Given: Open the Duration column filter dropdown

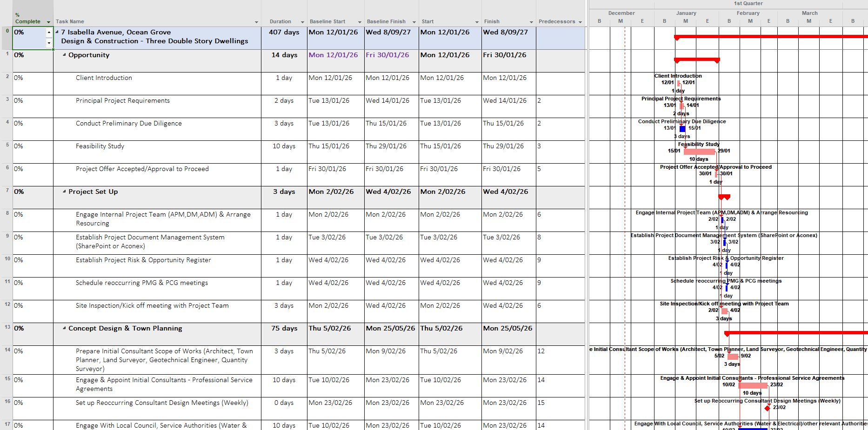Looking at the screenshot, I should pos(302,21).
